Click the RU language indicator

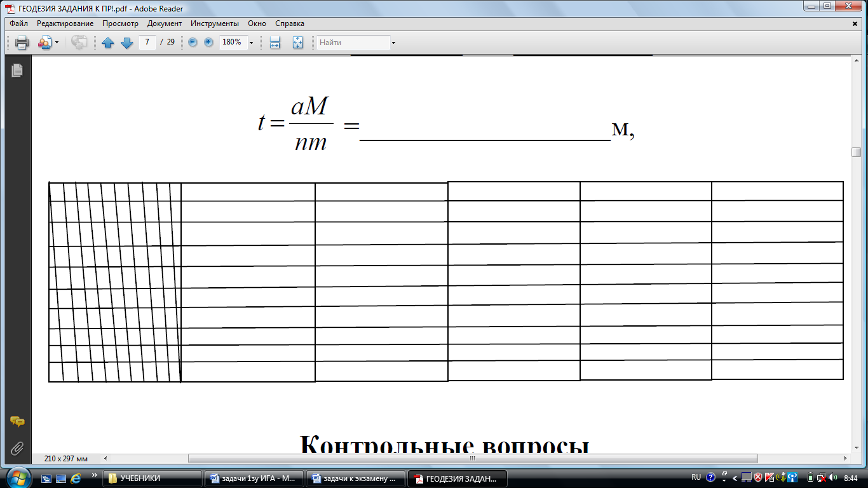(x=696, y=477)
